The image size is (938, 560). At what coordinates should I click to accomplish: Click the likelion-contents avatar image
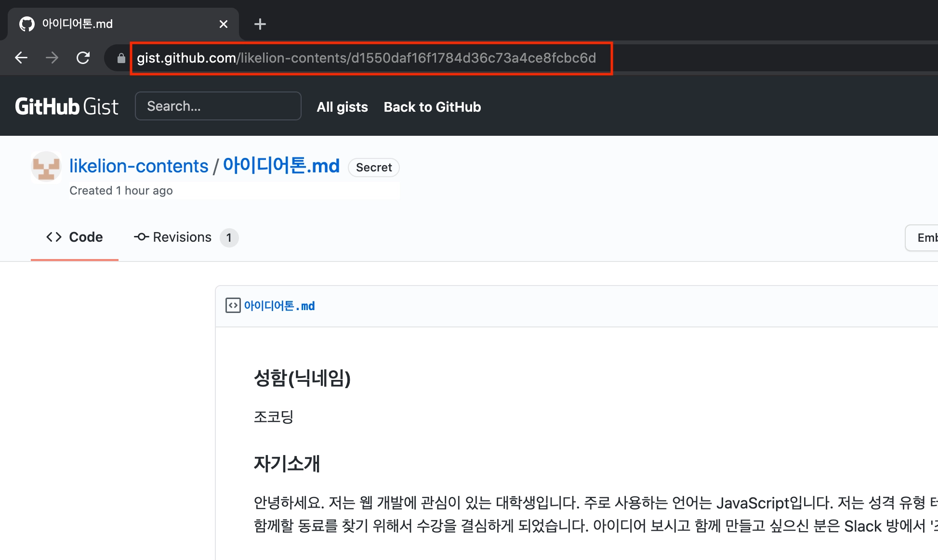pos(46,168)
